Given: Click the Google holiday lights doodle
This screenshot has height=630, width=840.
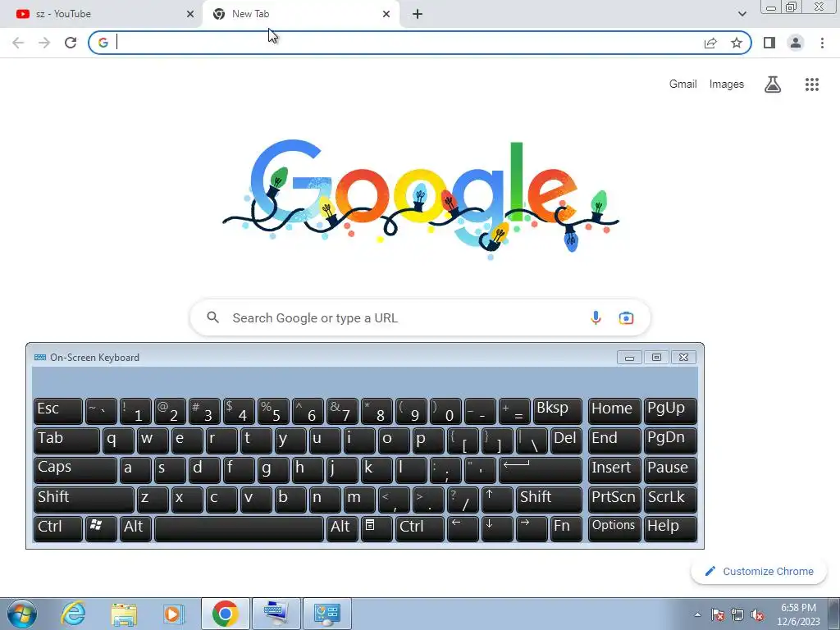Looking at the screenshot, I should tap(421, 199).
